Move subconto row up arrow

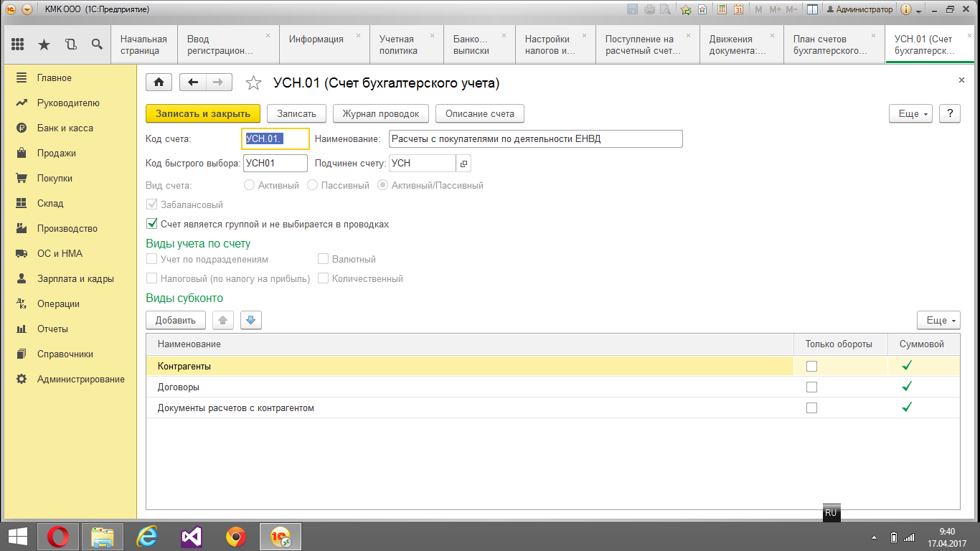(x=223, y=320)
